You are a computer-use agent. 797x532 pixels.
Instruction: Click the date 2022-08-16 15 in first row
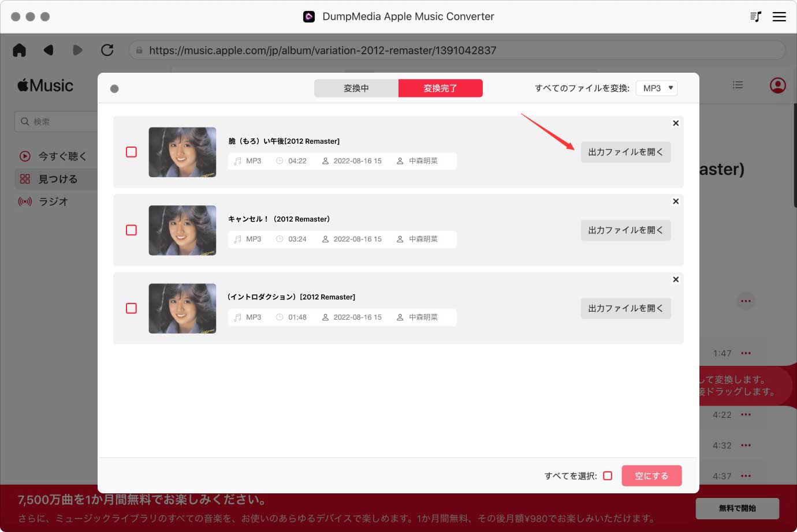tap(357, 161)
